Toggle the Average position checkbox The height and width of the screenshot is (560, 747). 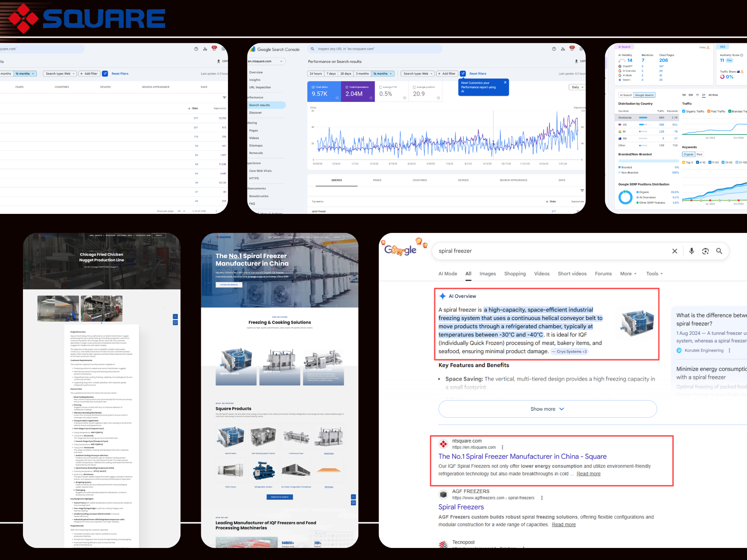[414, 87]
